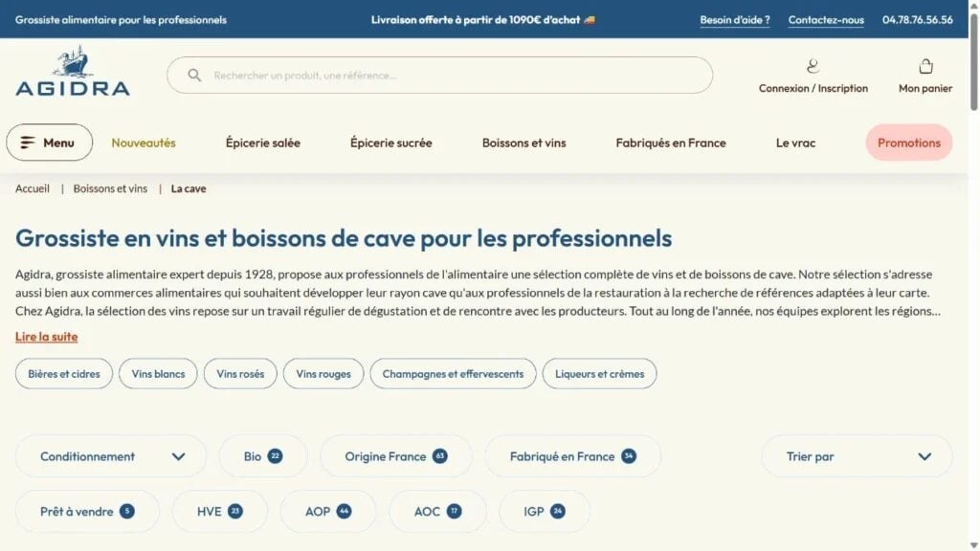
Task: Expand text with Lire la suite
Action: [46, 337]
